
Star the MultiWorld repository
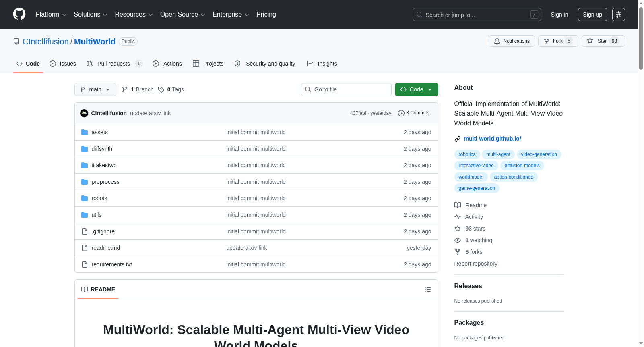tap(603, 41)
